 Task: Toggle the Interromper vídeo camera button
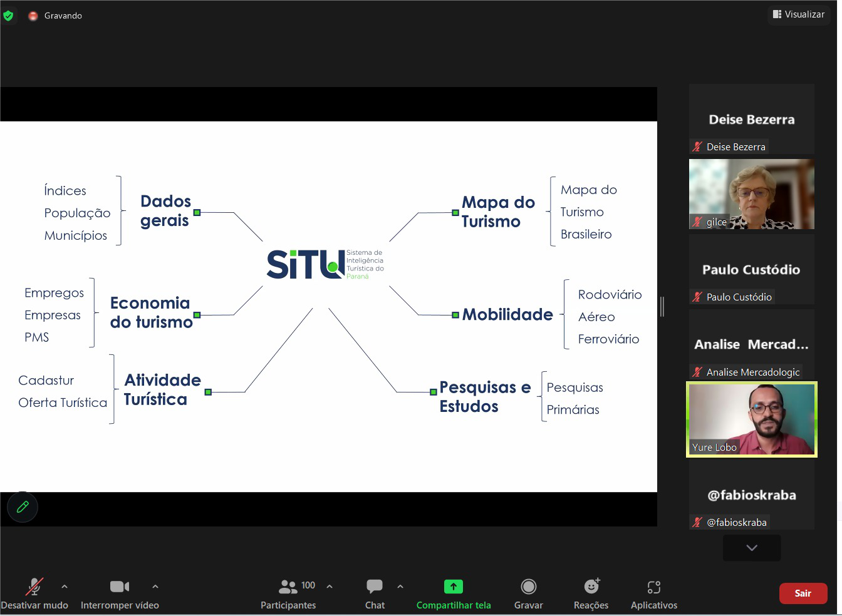(120, 587)
